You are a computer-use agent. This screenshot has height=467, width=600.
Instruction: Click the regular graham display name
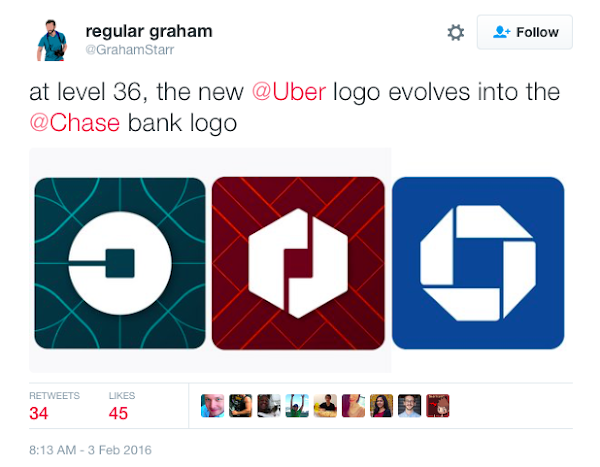[x=149, y=31]
